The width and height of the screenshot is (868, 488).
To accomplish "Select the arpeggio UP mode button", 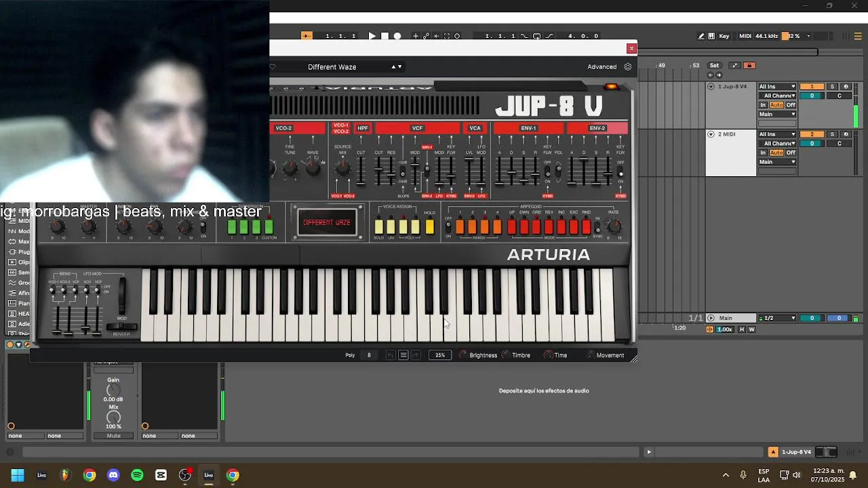I will point(512,227).
